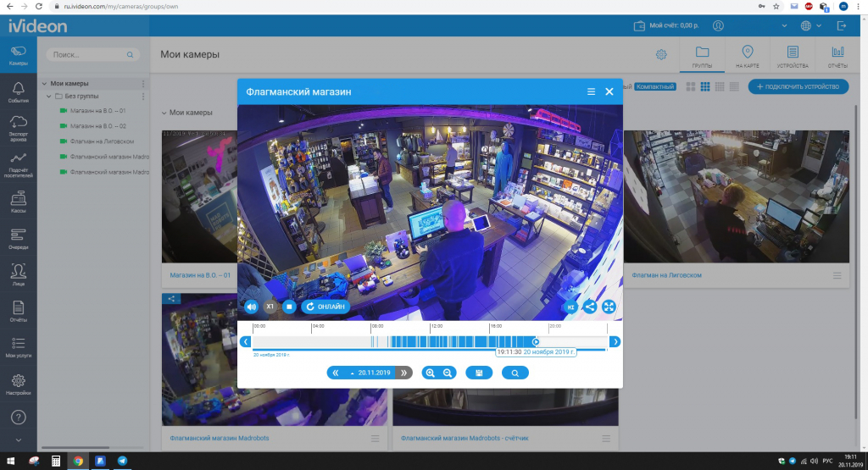Click the timeline playhead marker at 19:11
Viewport: 868px width, 470px height.
[536, 341]
